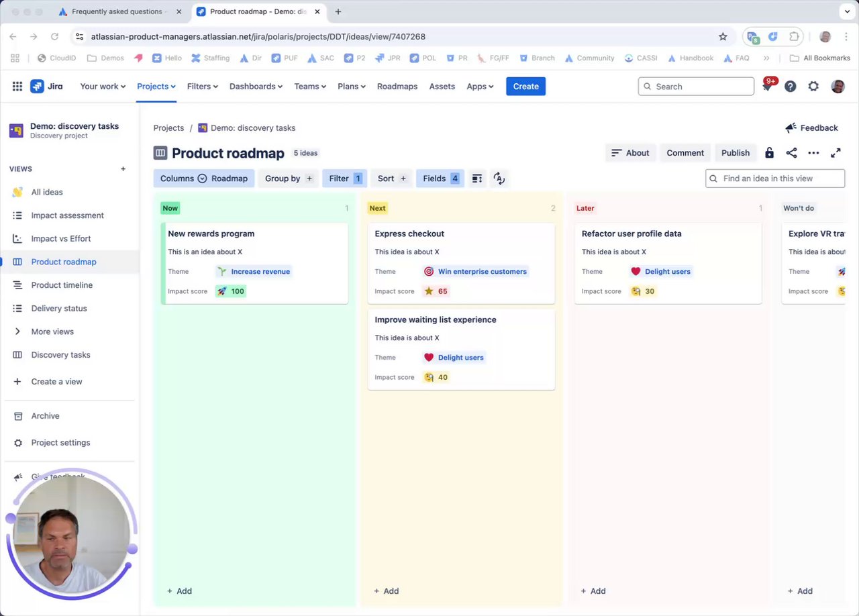
Task: Click the Jira Search field
Action: (696, 87)
